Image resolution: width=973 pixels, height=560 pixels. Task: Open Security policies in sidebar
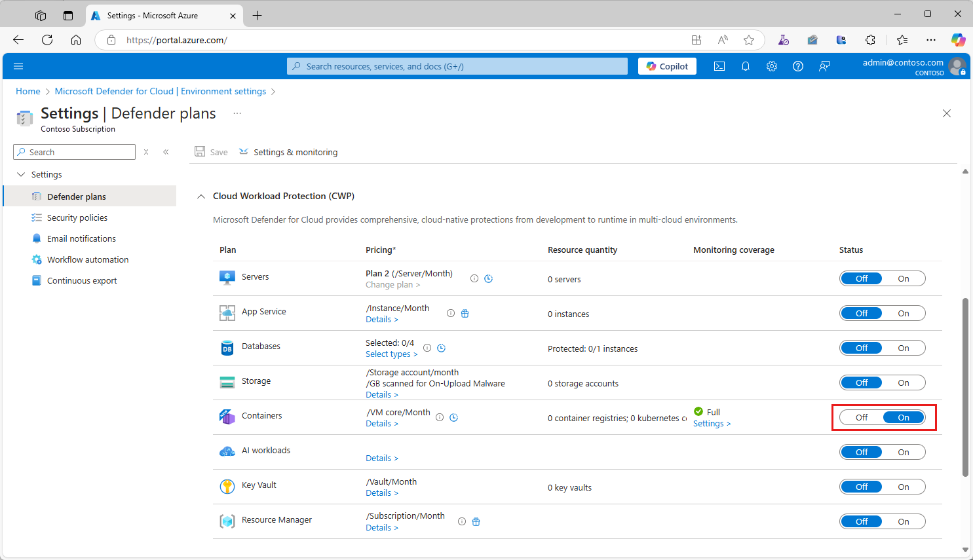(77, 217)
